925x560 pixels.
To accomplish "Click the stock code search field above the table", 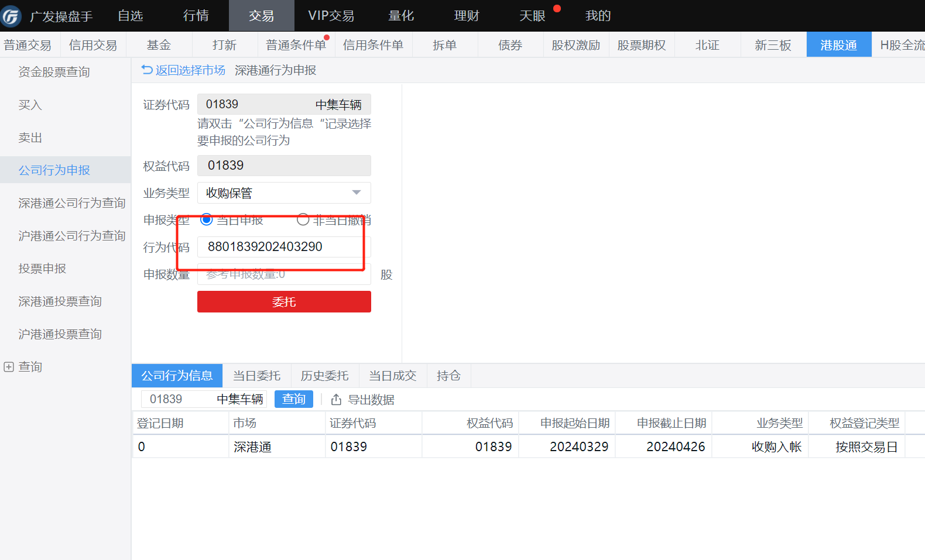I will (x=204, y=399).
